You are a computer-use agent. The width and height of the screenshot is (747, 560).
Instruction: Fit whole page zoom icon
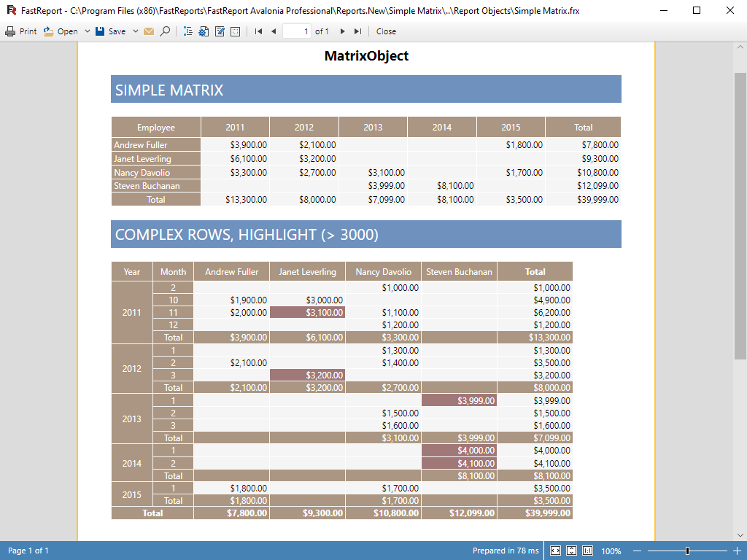point(571,551)
